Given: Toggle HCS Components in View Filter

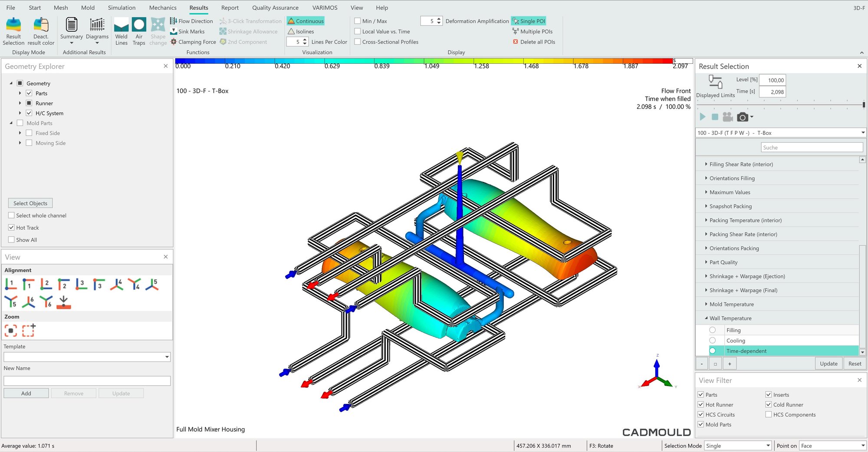Looking at the screenshot, I should coord(769,415).
